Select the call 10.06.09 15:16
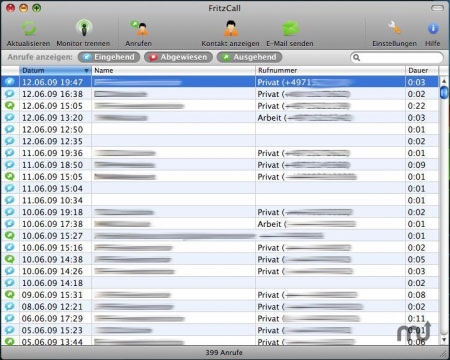450x360 pixels. click(x=220, y=248)
